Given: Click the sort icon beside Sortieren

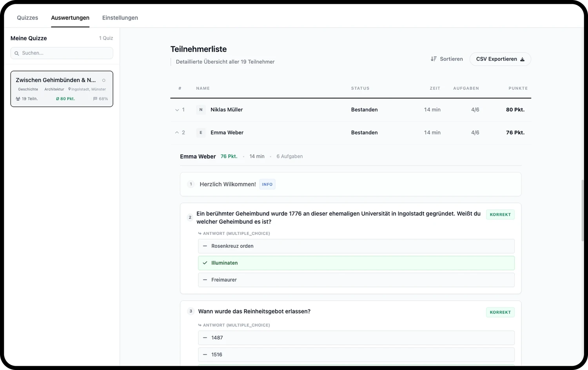Looking at the screenshot, I should tap(434, 59).
